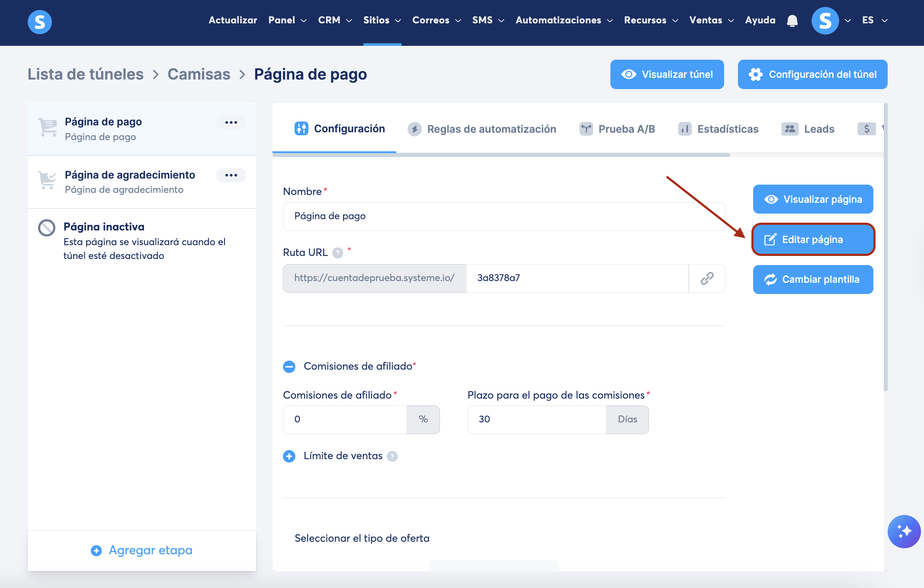Open the sparkle AI assistant button
This screenshot has height=588, width=924.
904,531
